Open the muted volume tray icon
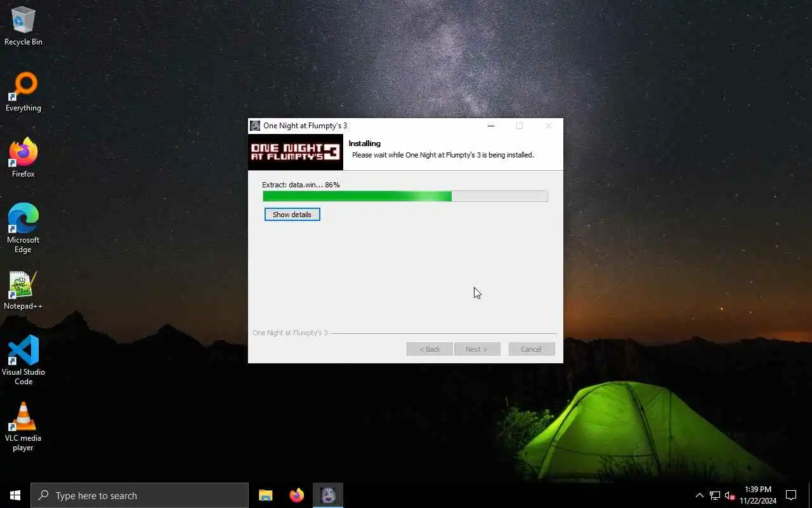This screenshot has height=508, width=812. 730,495
